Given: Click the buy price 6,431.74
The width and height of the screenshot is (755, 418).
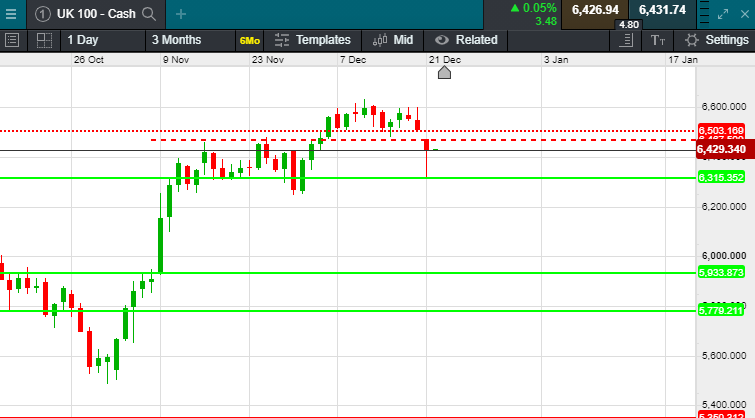Looking at the screenshot, I should click(x=662, y=10).
